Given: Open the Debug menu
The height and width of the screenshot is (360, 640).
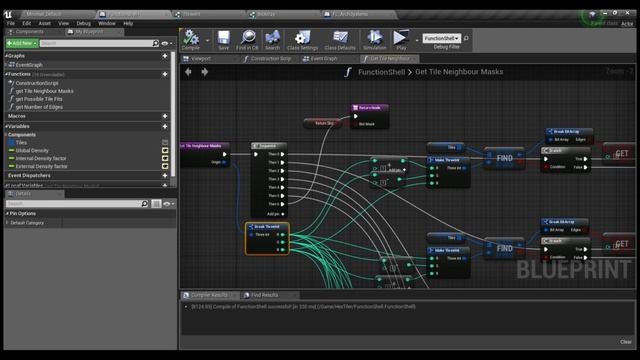Looking at the screenshot, I should pyautogui.click(x=83, y=24).
